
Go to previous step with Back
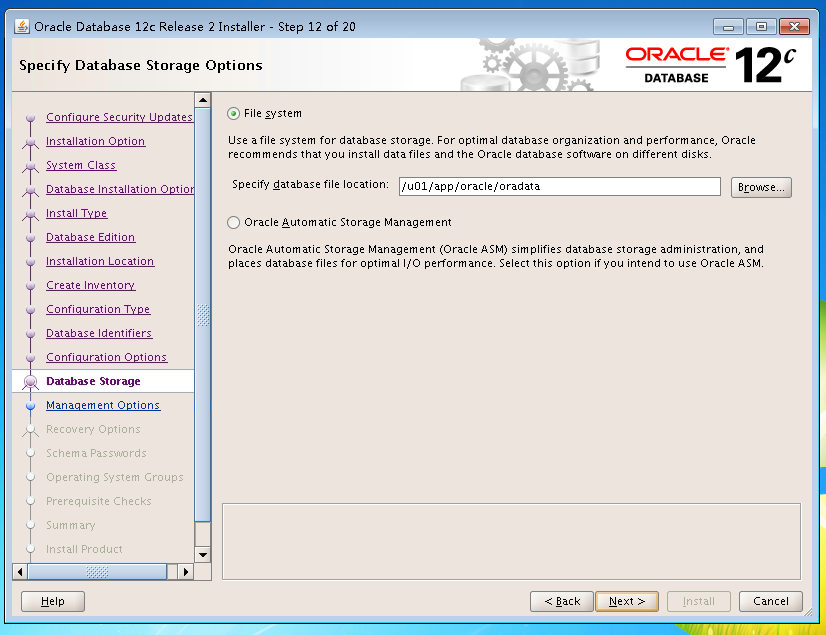coord(562,601)
